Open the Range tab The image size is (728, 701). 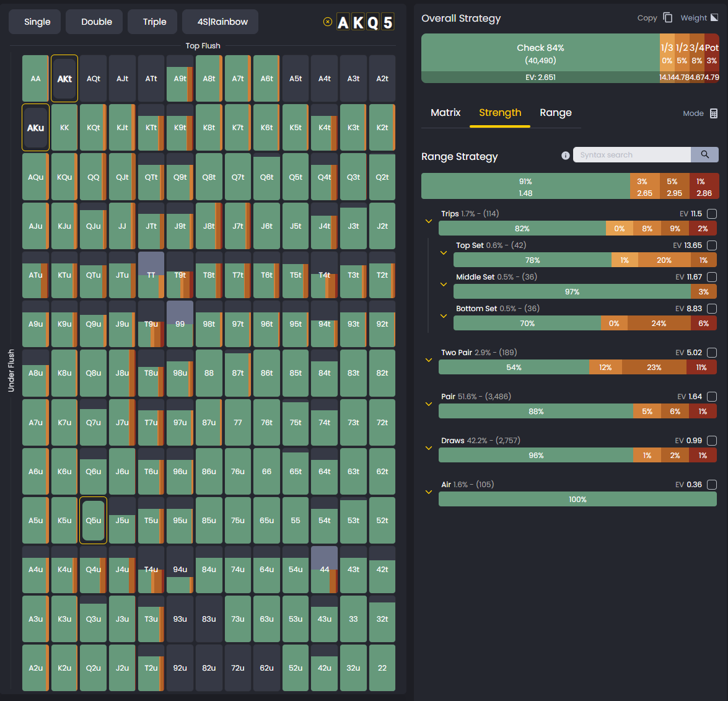click(556, 113)
